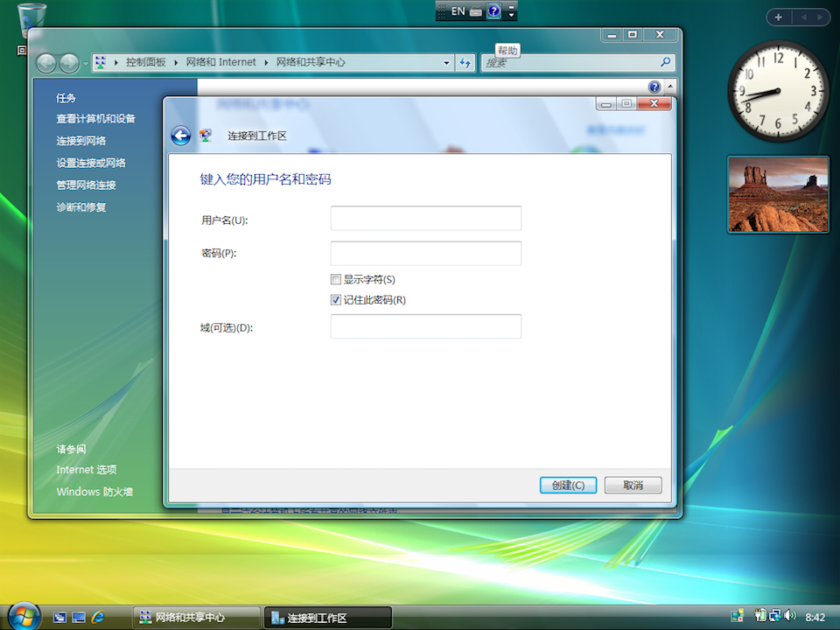This screenshot has width=840, height=630.
Task: Click the refresh button beside the address bar
Action: click(x=465, y=63)
